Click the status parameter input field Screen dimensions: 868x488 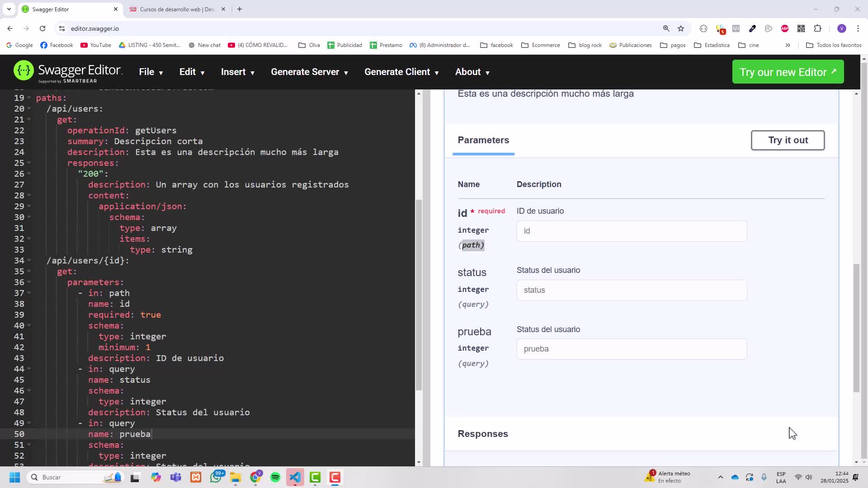tap(632, 290)
